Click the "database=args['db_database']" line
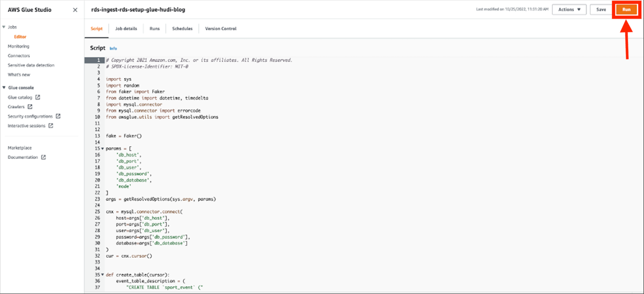This screenshot has height=294, width=644. tap(152, 243)
